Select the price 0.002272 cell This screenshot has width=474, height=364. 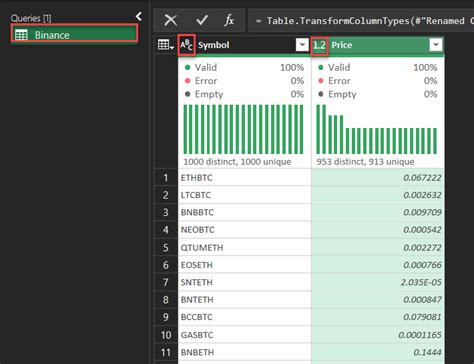[x=377, y=248]
